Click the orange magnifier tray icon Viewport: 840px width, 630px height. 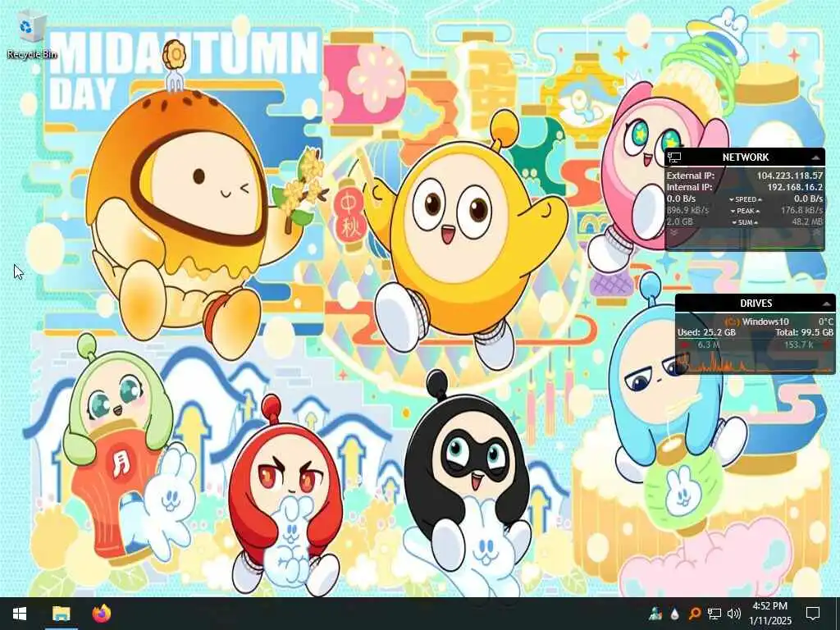(x=694, y=614)
